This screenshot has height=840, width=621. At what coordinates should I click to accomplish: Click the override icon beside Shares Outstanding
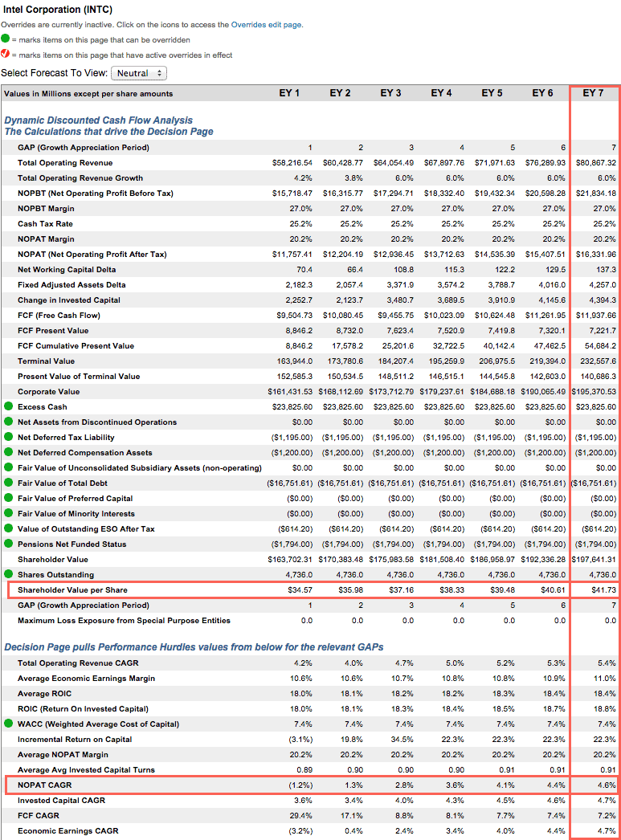(8, 574)
